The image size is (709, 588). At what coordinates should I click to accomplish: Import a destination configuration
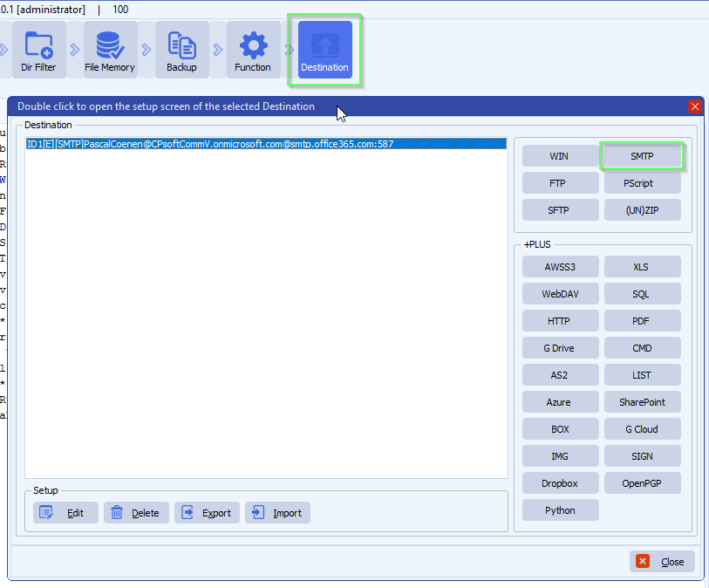[276, 512]
